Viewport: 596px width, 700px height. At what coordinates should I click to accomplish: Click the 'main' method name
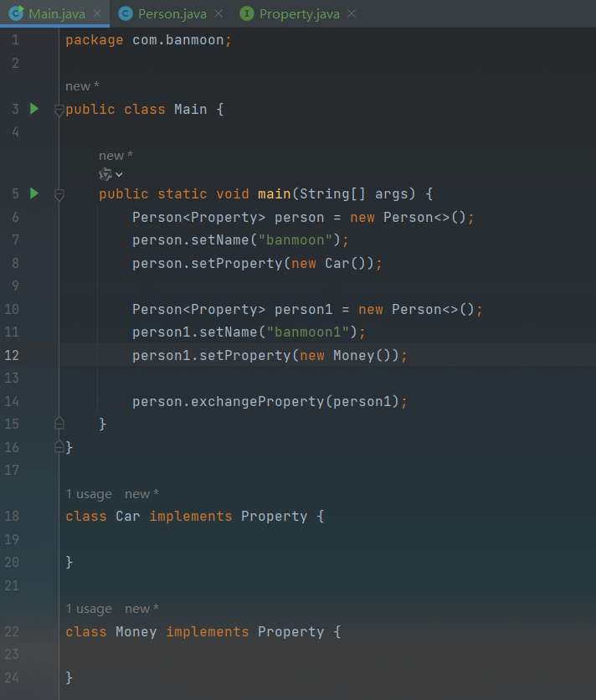point(274,193)
